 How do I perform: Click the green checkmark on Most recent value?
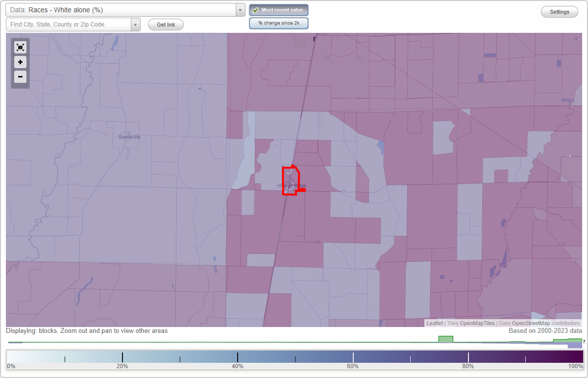click(x=255, y=9)
